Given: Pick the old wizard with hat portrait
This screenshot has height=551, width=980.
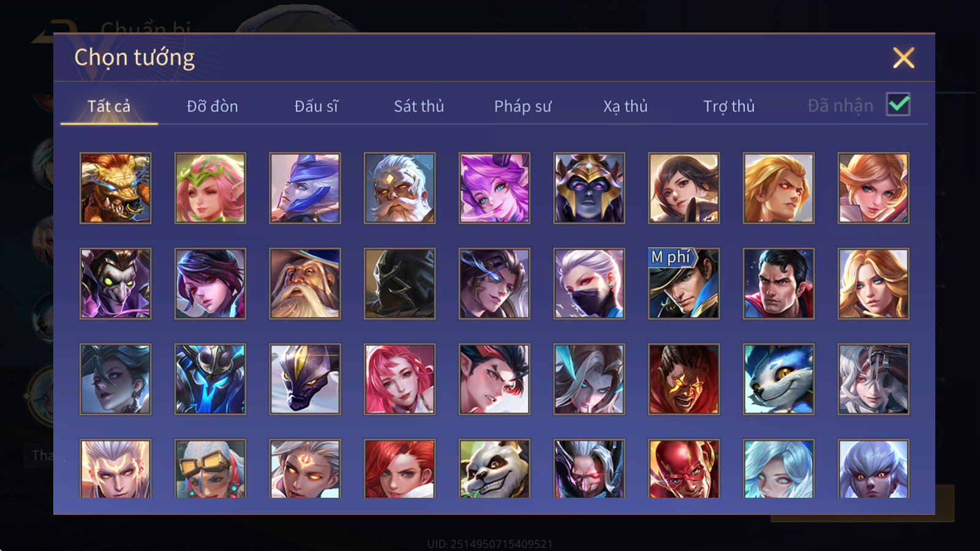Looking at the screenshot, I should coord(305,283).
